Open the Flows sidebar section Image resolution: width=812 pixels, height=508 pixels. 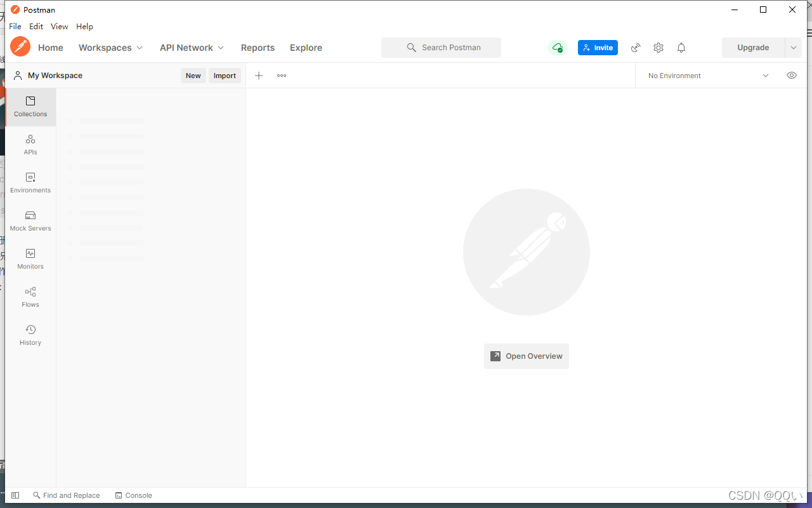30,297
